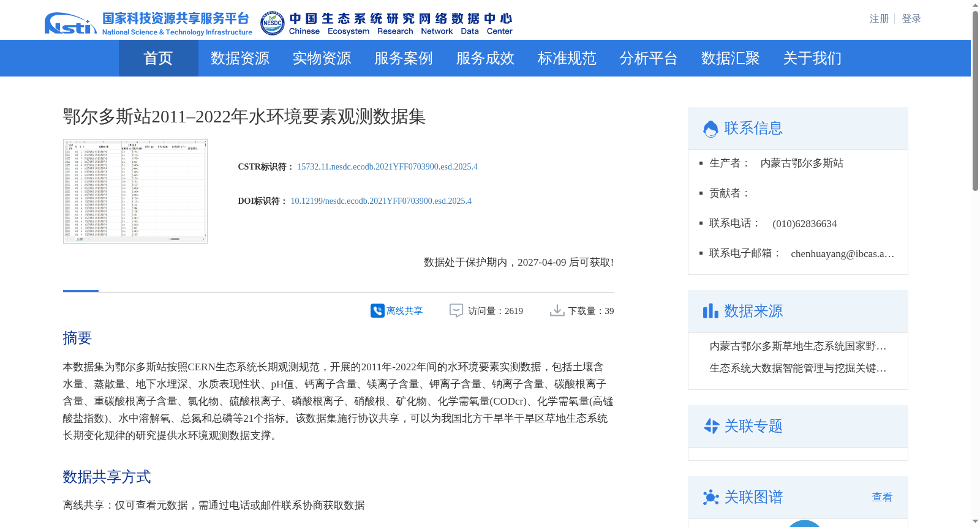Click the dataset preview thumbnail
The height and width of the screenshot is (527, 980).
135,191
